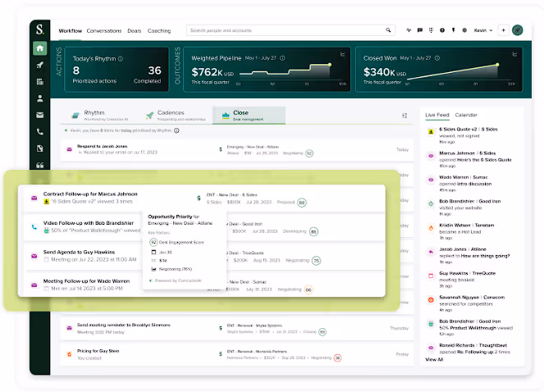544x392 pixels.
Task: Open Pricing for Guy Stein task
Action: coord(236,354)
